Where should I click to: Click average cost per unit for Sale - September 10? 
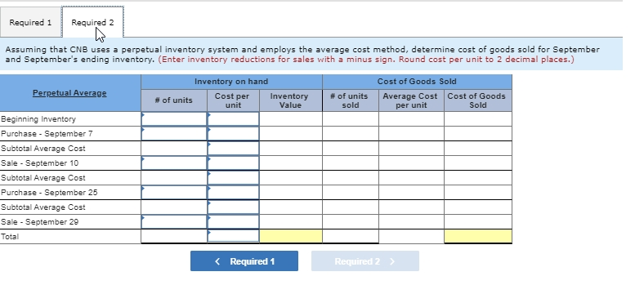click(x=411, y=163)
